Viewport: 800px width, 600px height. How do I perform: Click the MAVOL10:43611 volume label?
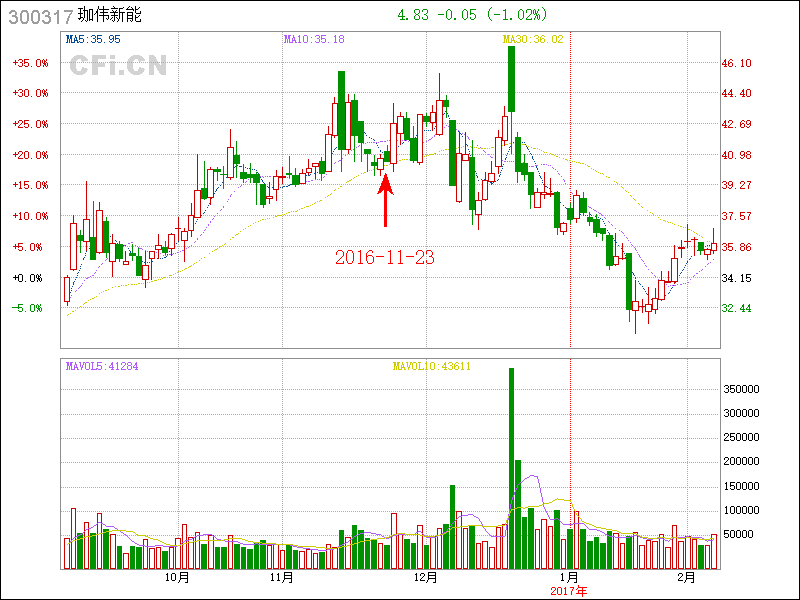pos(431,366)
